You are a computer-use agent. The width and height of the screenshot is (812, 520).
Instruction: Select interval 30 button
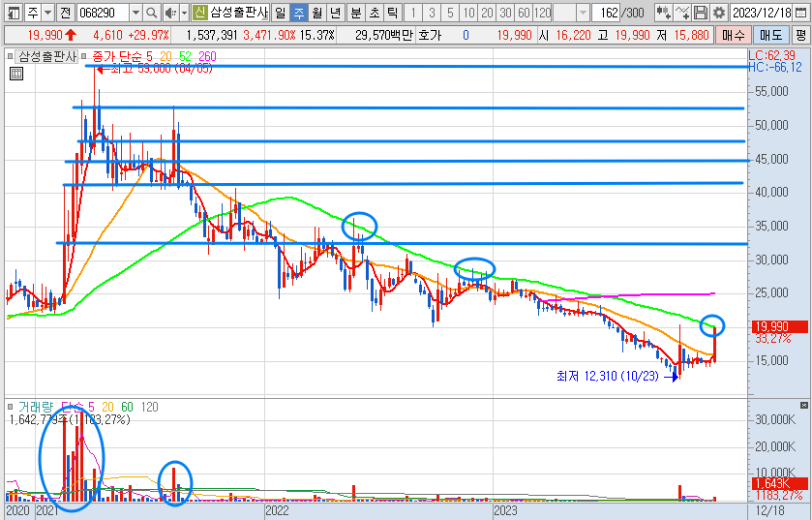(x=505, y=13)
